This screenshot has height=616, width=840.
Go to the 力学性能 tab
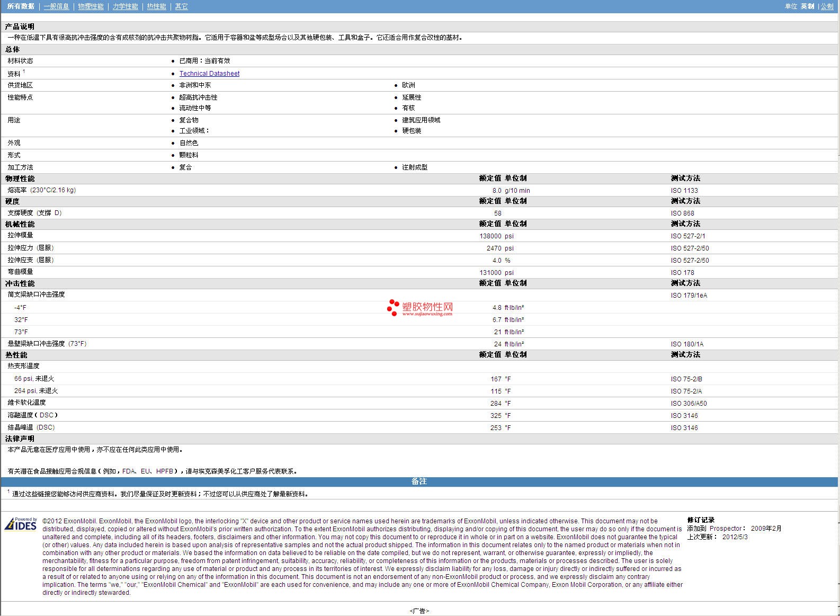point(125,6)
